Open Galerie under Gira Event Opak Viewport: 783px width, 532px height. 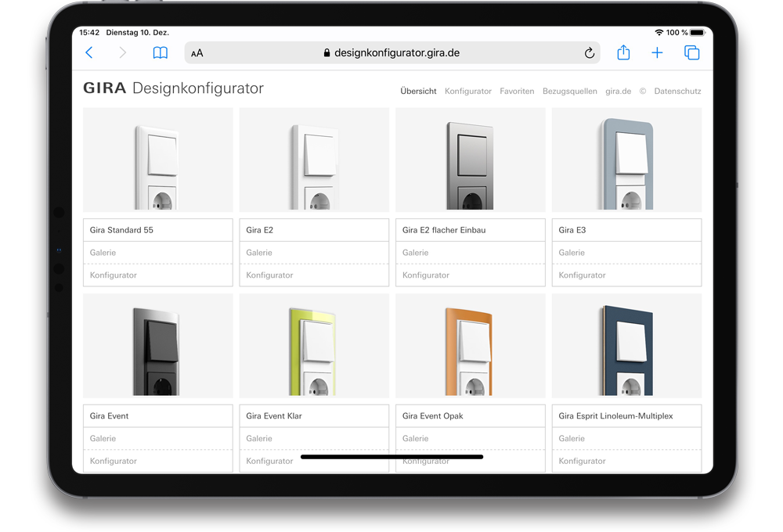tap(471, 438)
